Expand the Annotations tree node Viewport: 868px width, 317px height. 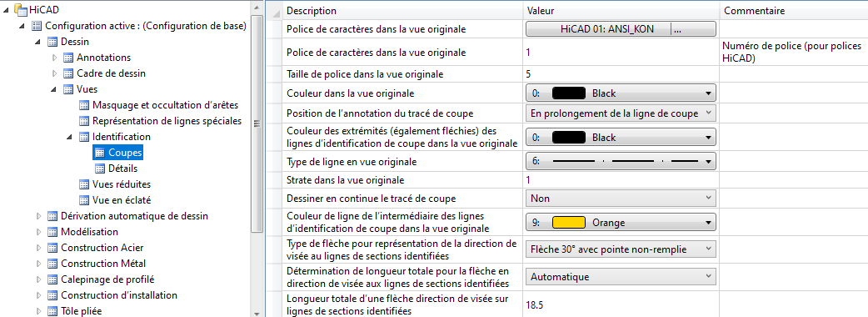(54, 58)
